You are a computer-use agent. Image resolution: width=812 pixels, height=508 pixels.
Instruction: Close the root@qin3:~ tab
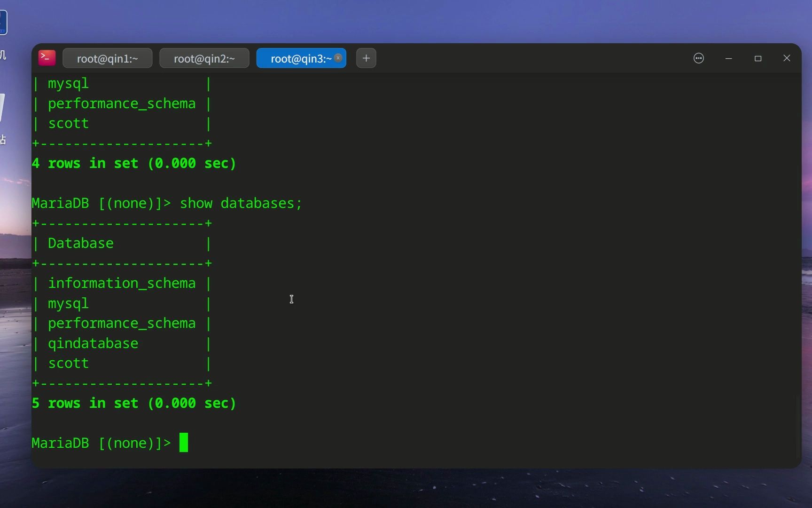point(338,58)
